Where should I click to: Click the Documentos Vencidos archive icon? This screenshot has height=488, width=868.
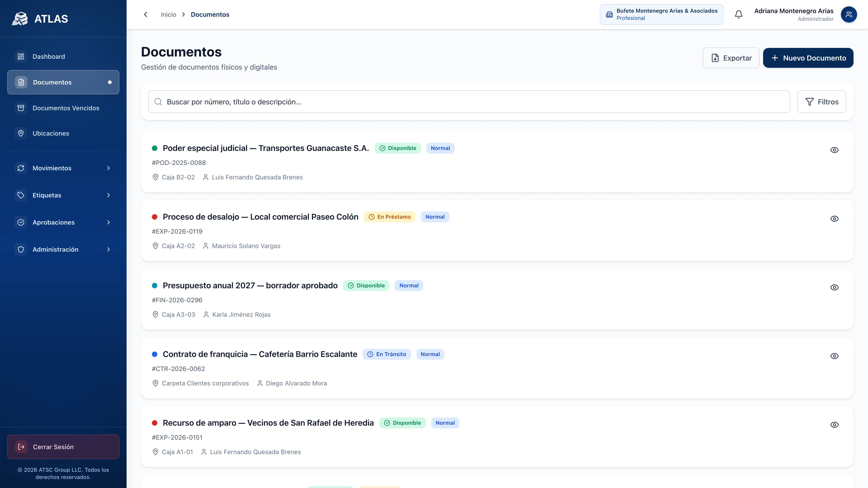[x=21, y=108]
